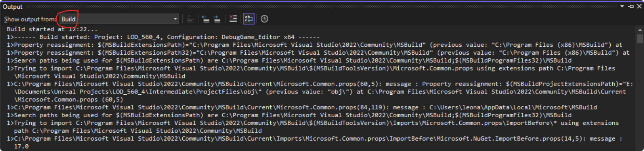Click the 'Show output from:' label
The width and height of the screenshot is (644, 151).
(x=30, y=19)
